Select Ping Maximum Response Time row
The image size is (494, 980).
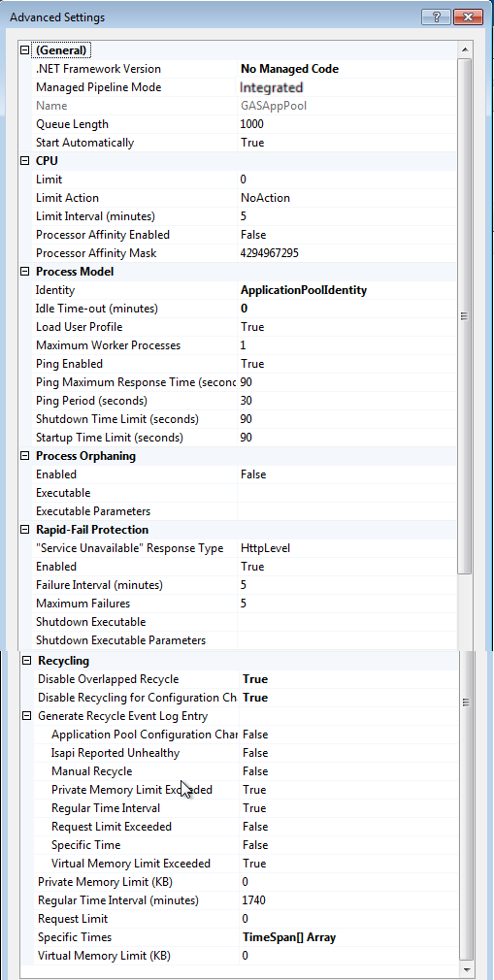245,382
